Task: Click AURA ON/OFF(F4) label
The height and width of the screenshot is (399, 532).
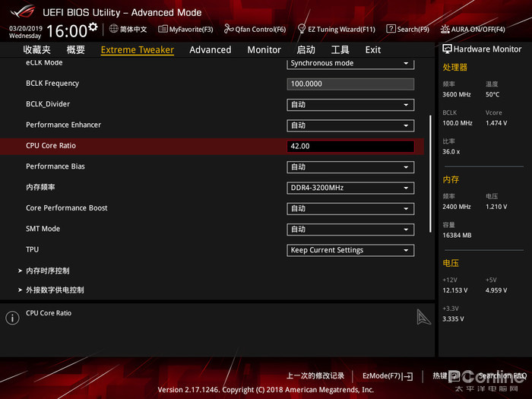Action: (x=478, y=30)
